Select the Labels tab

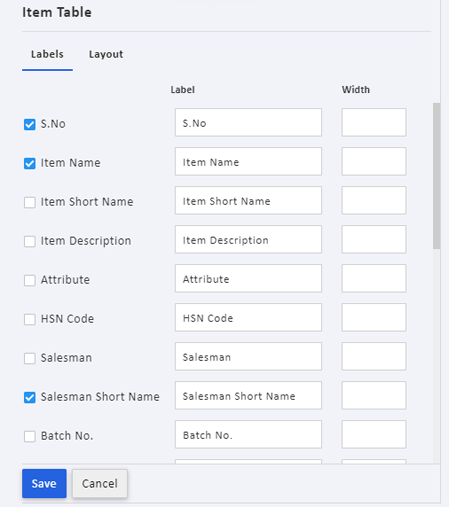pyautogui.click(x=47, y=54)
